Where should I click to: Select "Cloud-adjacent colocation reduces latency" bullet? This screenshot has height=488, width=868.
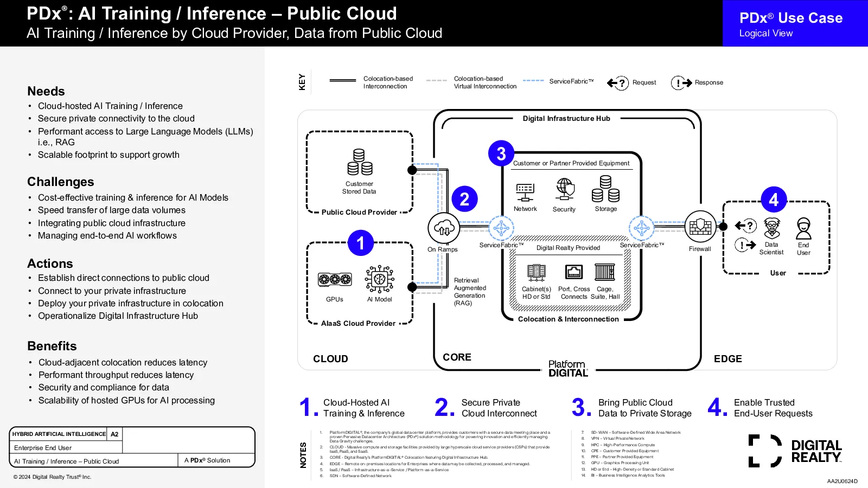123,362
